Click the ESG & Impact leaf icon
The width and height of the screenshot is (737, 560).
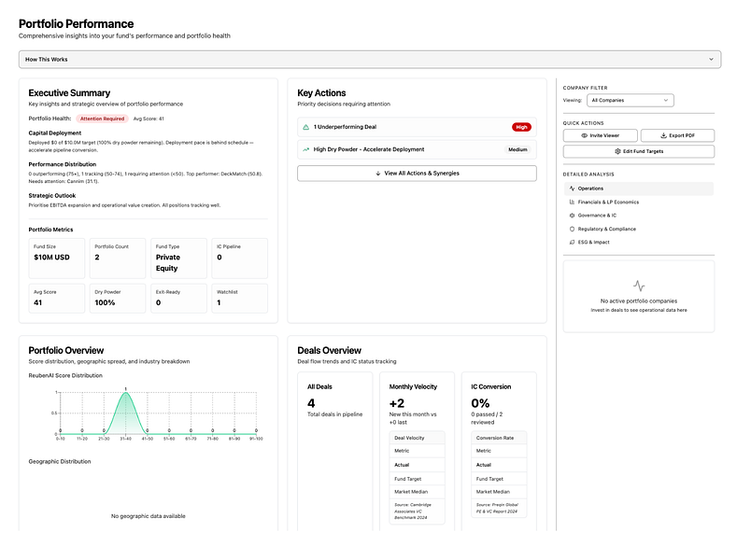pos(572,243)
